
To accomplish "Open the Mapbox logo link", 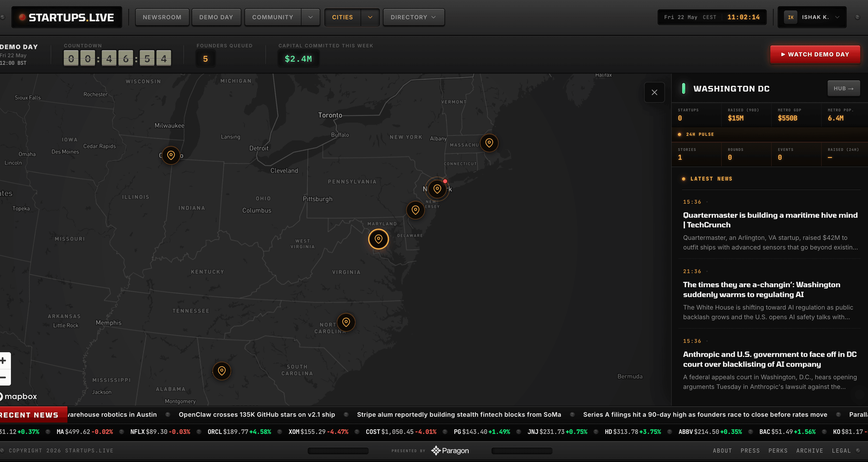I will pos(18,396).
